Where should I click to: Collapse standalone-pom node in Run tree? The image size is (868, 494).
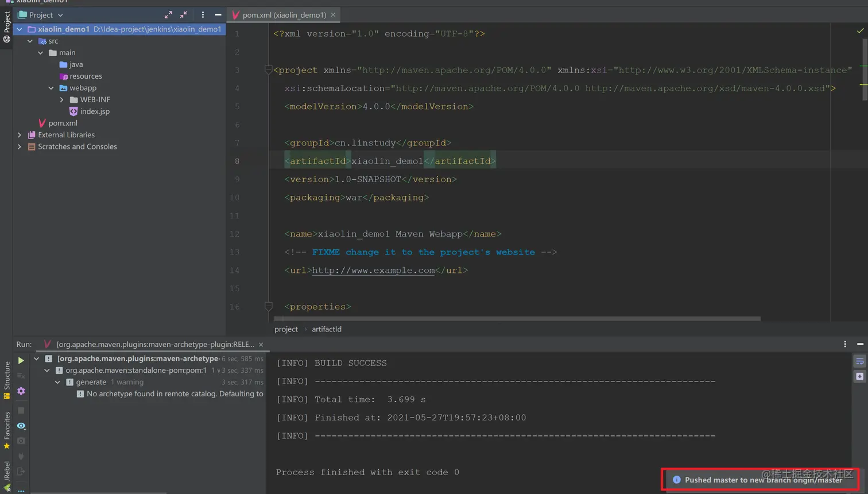point(47,370)
